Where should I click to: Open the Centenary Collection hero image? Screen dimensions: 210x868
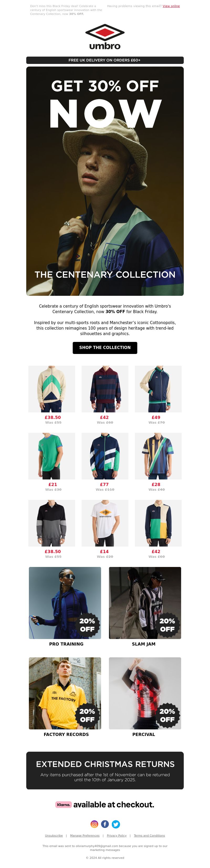coord(105,181)
